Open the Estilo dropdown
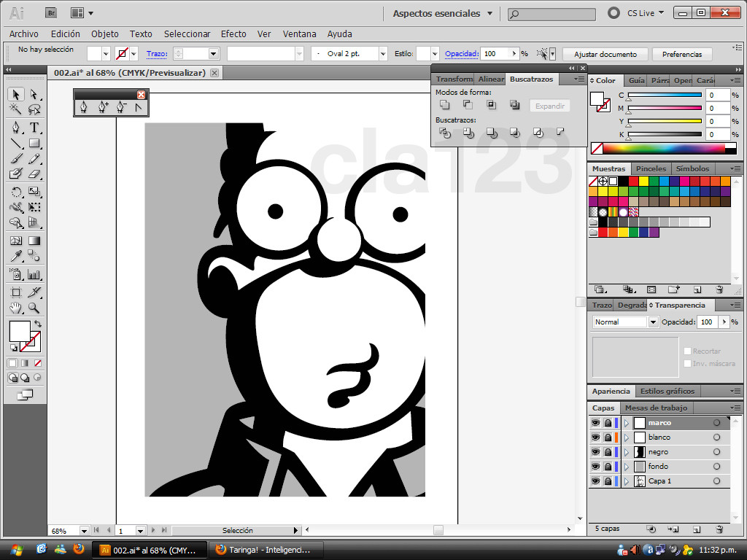Viewport: 747px width, 560px height. tap(435, 54)
